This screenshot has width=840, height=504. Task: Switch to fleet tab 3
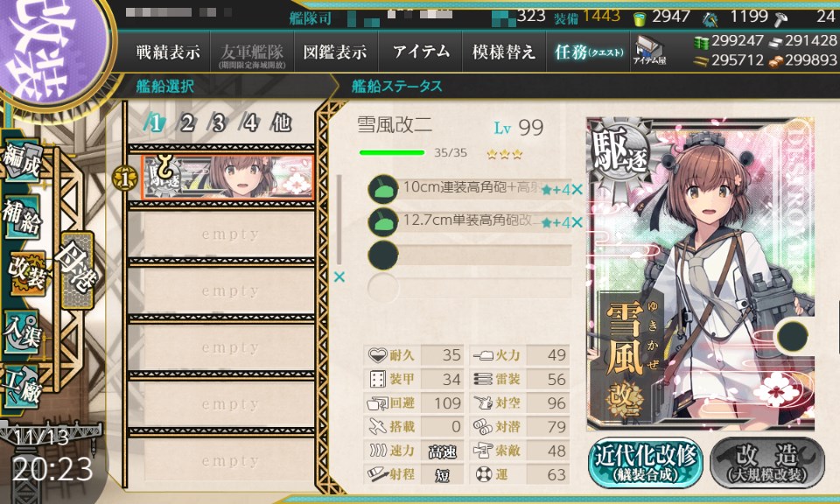[218, 123]
